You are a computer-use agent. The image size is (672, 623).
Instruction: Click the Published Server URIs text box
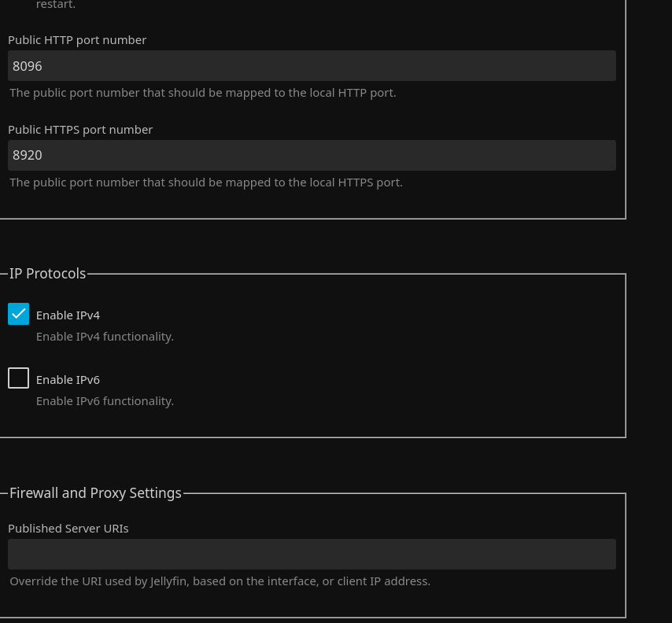pos(312,555)
